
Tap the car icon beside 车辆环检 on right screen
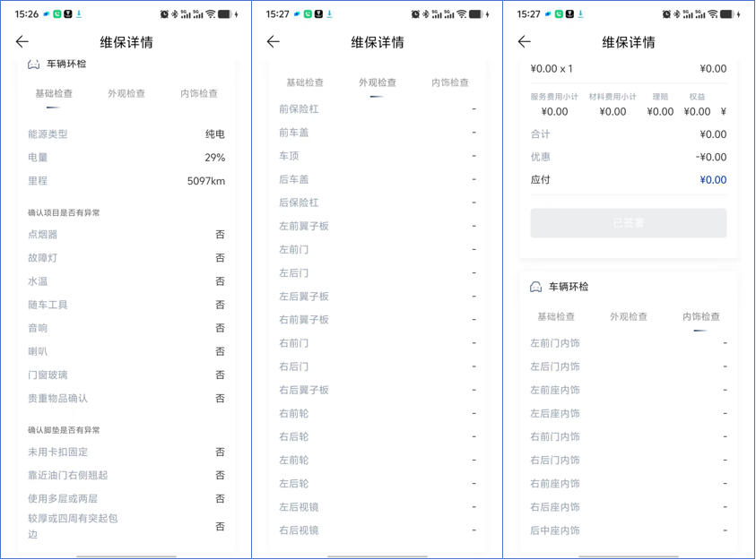coord(535,287)
